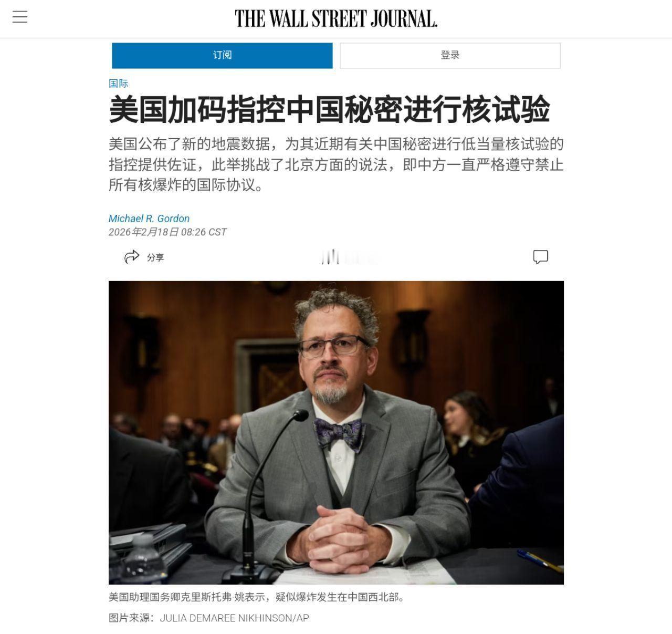
Task: Click the share arrow icon
Action: (x=131, y=257)
